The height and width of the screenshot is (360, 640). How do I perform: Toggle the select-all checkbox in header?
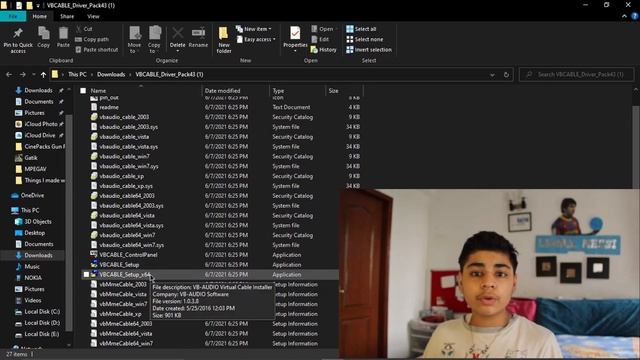[83, 91]
